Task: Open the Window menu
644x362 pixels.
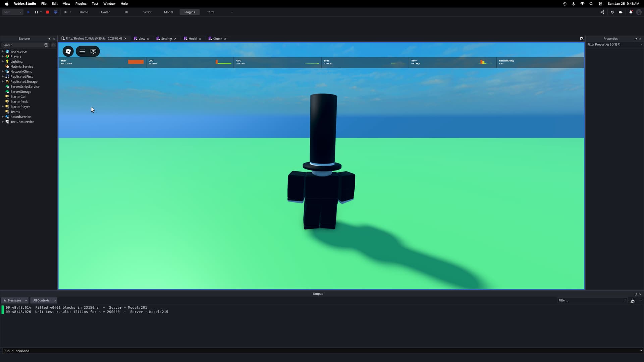Action: tap(109, 4)
